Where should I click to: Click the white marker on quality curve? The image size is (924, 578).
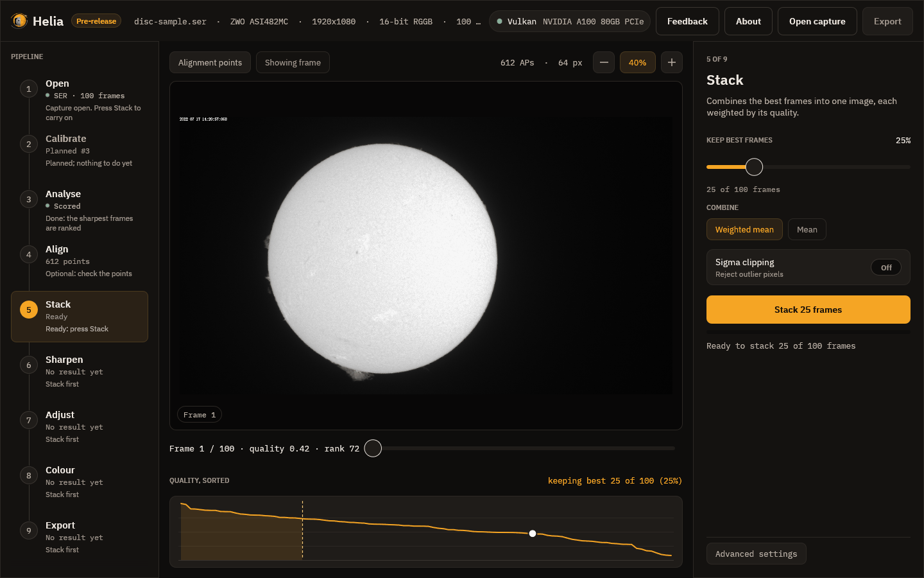(533, 534)
